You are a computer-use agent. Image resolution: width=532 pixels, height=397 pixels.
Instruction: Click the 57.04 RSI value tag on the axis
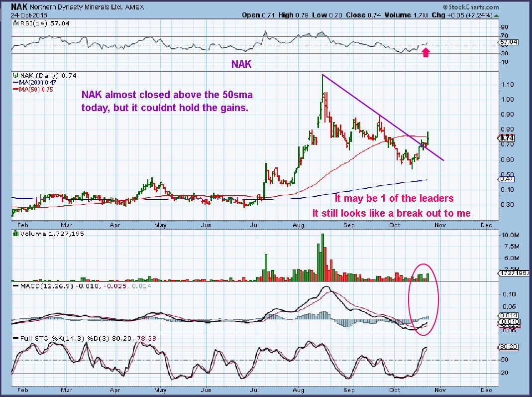pos(509,42)
